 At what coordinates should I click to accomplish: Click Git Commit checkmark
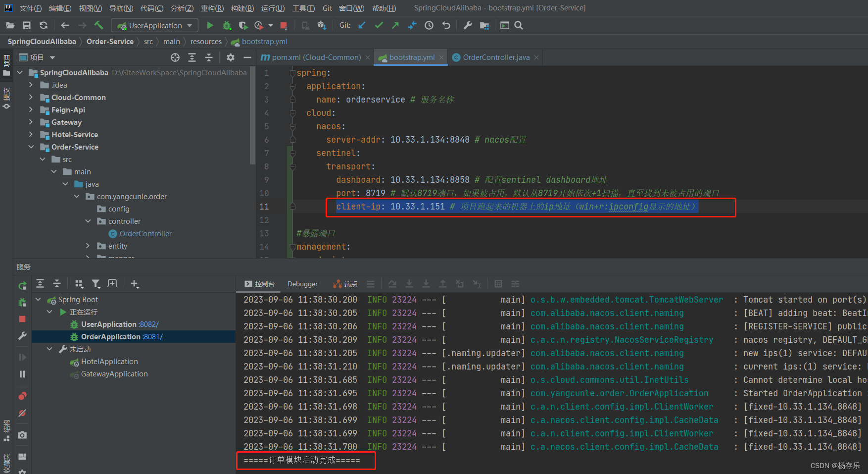(x=379, y=25)
